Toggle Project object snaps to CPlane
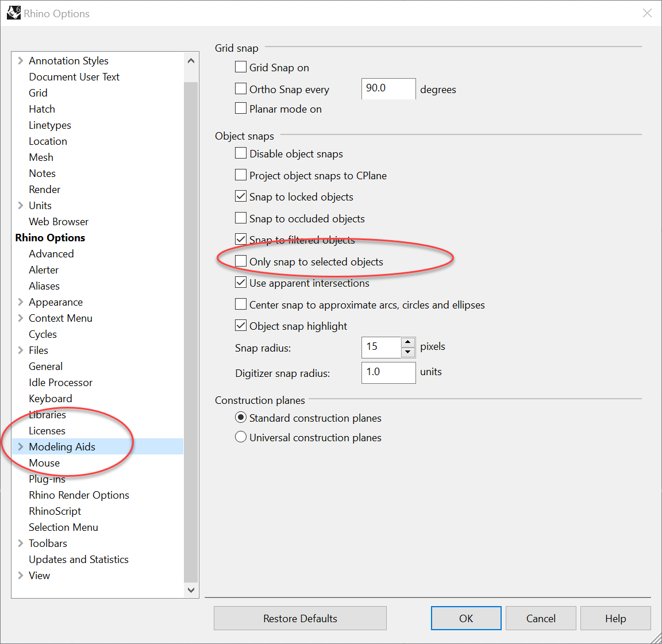Viewport: 662px width, 644px height. tap(241, 175)
